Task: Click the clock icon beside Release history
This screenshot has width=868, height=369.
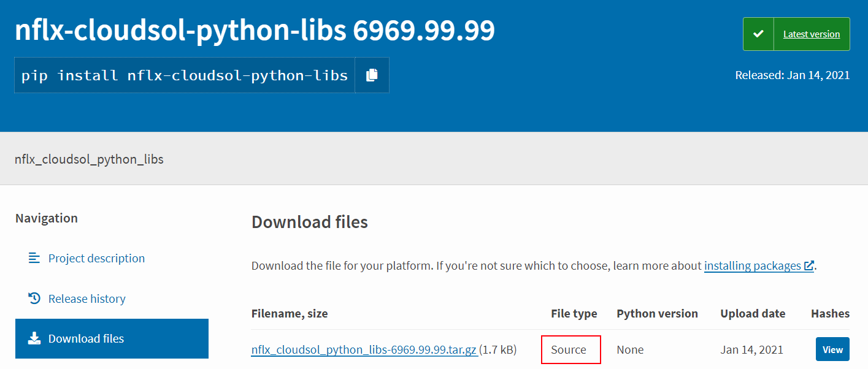Action: (x=34, y=299)
